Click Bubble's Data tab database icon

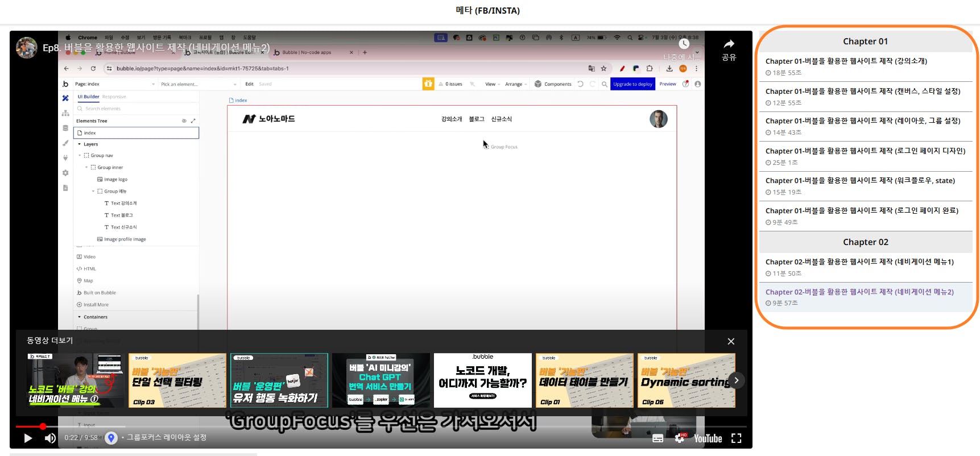65,128
